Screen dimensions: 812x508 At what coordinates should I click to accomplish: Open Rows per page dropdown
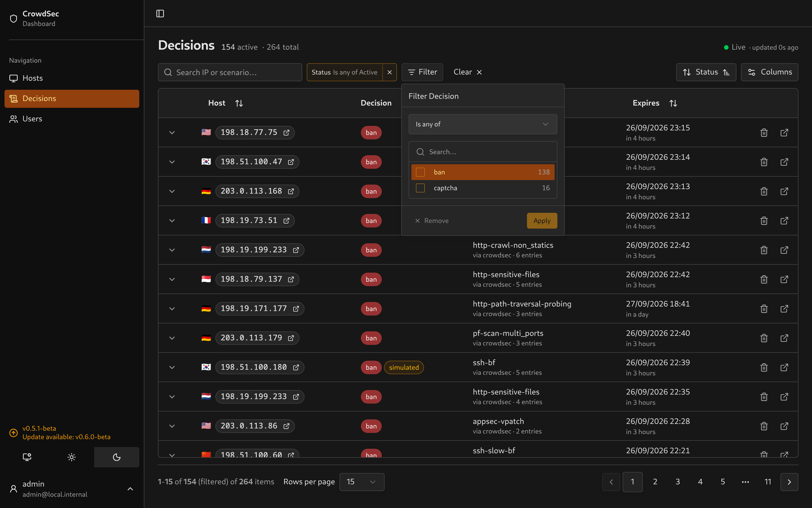[362, 482]
